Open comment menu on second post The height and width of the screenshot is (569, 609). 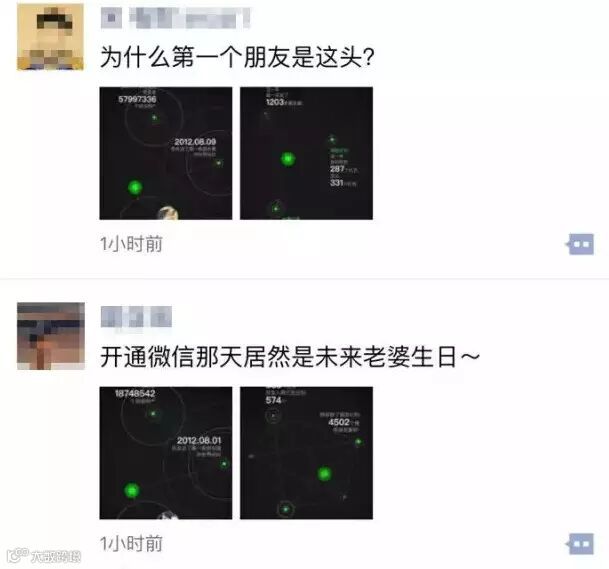[579, 544]
